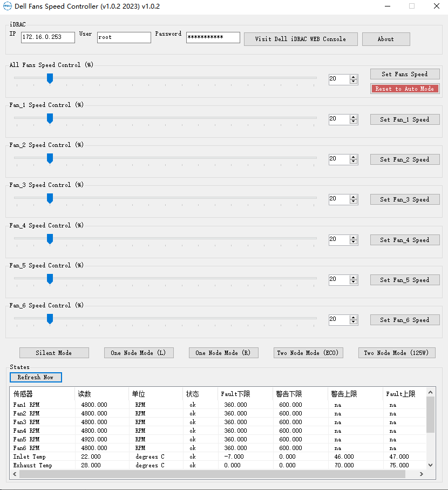Viewport: 448px width, 490px height.
Task: Increment Fan_2 speed spinner up arrow
Action: coord(354,157)
